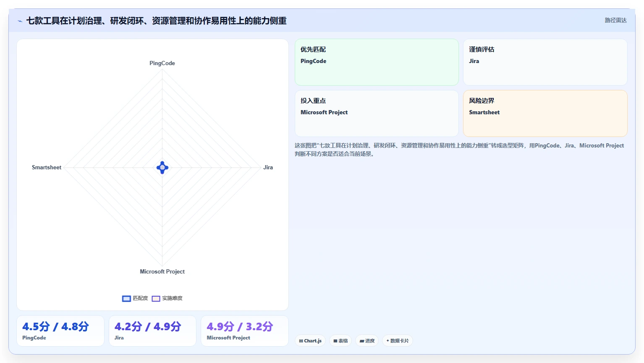This screenshot has height=363, width=644.
Task: Toggle the 实施难度 legend swatch
Action: pyautogui.click(x=156, y=299)
